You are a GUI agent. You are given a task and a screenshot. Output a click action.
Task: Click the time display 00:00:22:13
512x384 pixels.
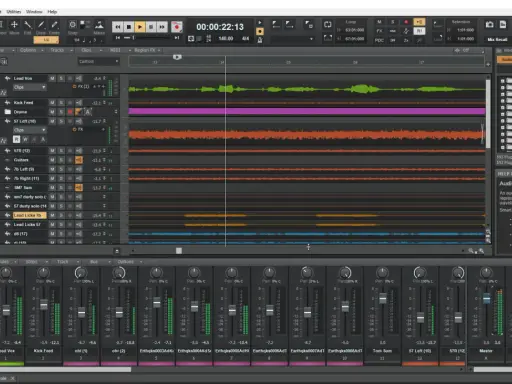(x=220, y=27)
